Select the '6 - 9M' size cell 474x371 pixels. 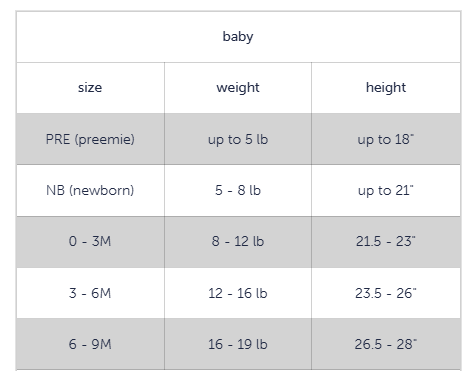(90, 344)
